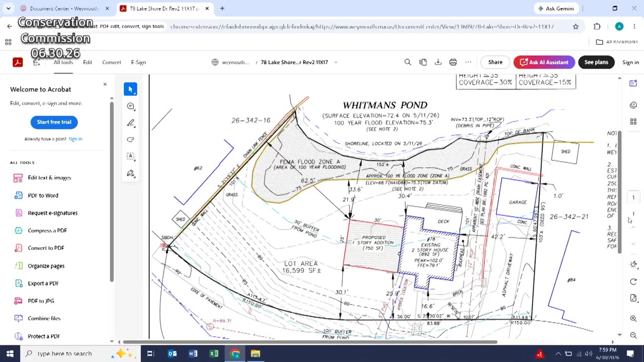Click the Ask Gemini button
This screenshot has width=644, height=362.
[556, 9]
